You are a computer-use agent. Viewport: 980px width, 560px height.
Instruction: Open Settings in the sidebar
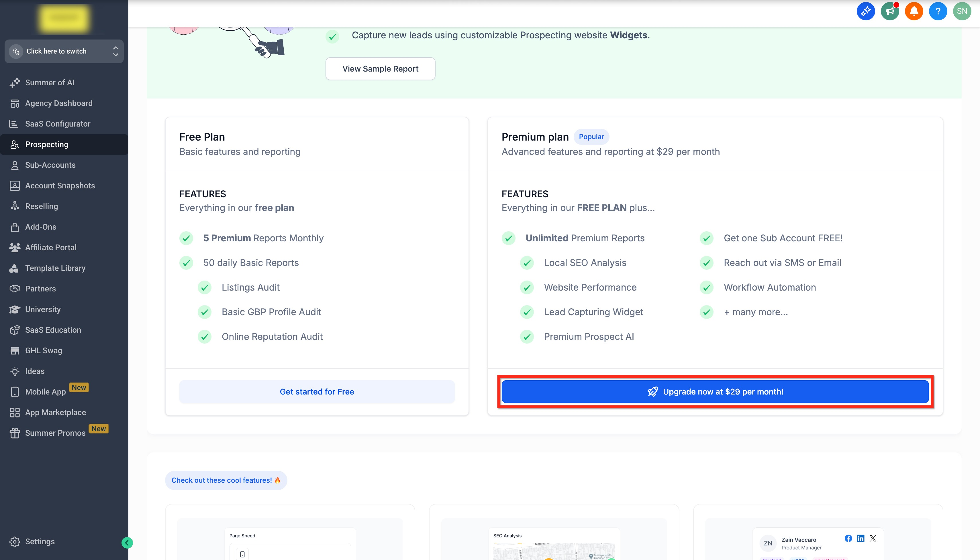click(x=40, y=542)
